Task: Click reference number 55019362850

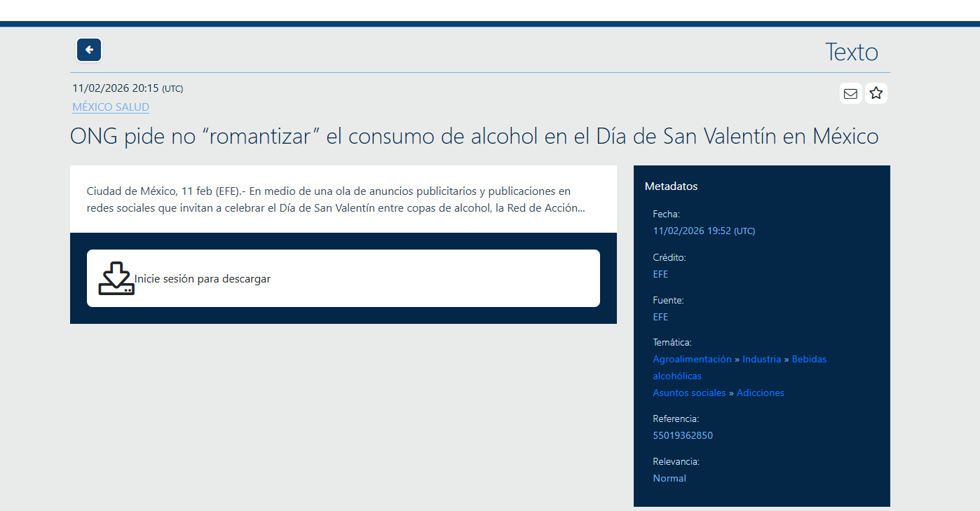Action: [x=683, y=435]
